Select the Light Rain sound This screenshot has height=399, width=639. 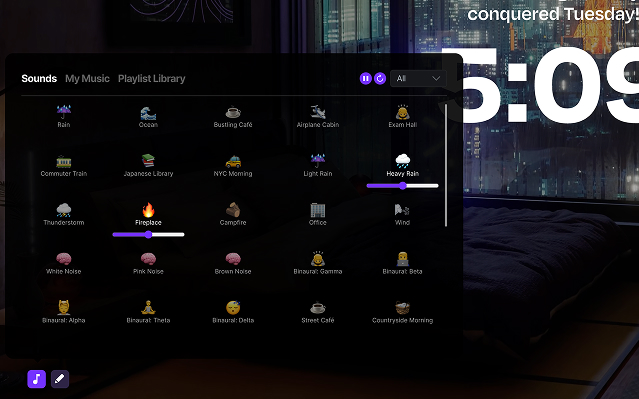(318, 165)
